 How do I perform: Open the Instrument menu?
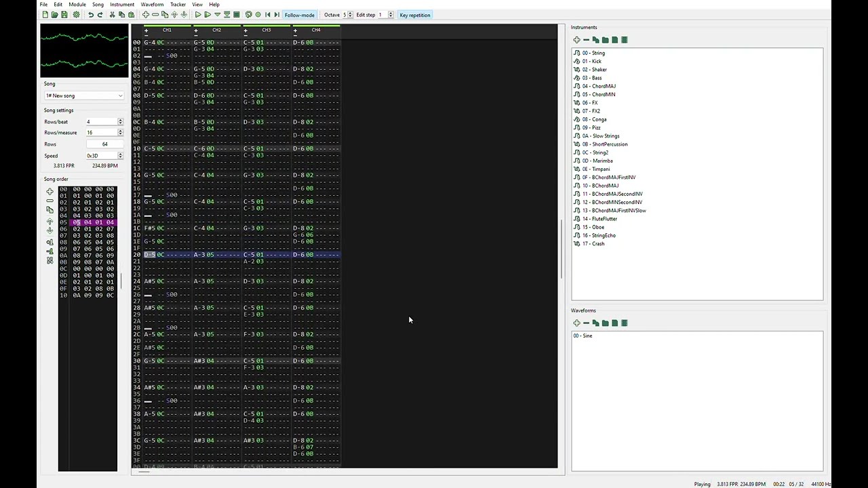click(122, 4)
